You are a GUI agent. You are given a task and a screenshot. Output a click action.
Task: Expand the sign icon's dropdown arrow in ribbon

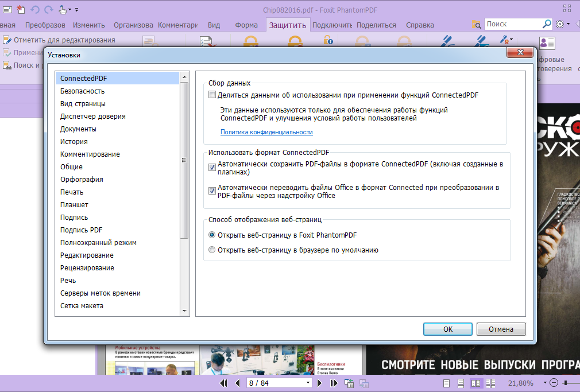click(x=512, y=39)
